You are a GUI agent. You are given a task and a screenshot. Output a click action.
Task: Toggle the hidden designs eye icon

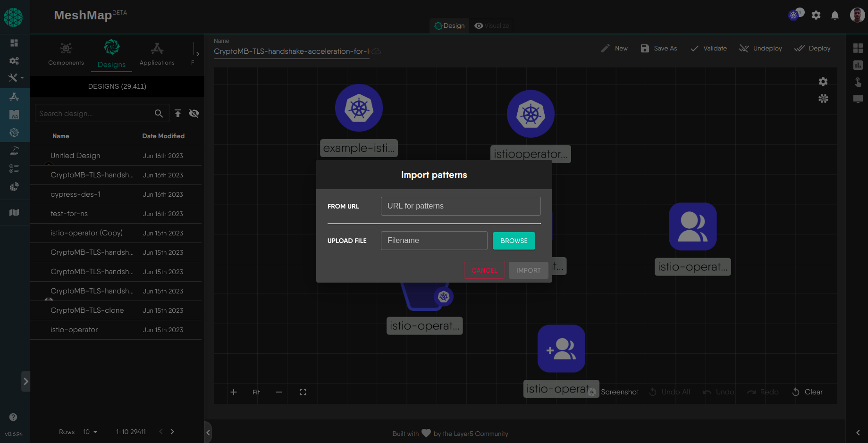(194, 113)
